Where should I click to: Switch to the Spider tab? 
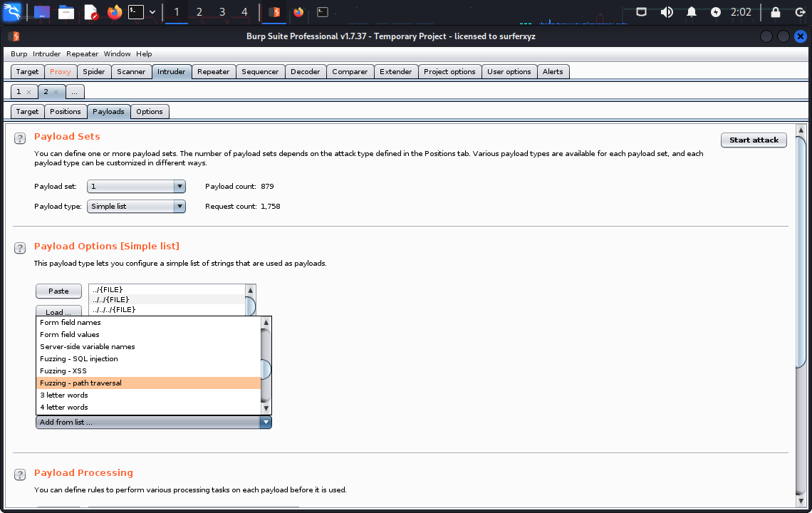[94, 71]
